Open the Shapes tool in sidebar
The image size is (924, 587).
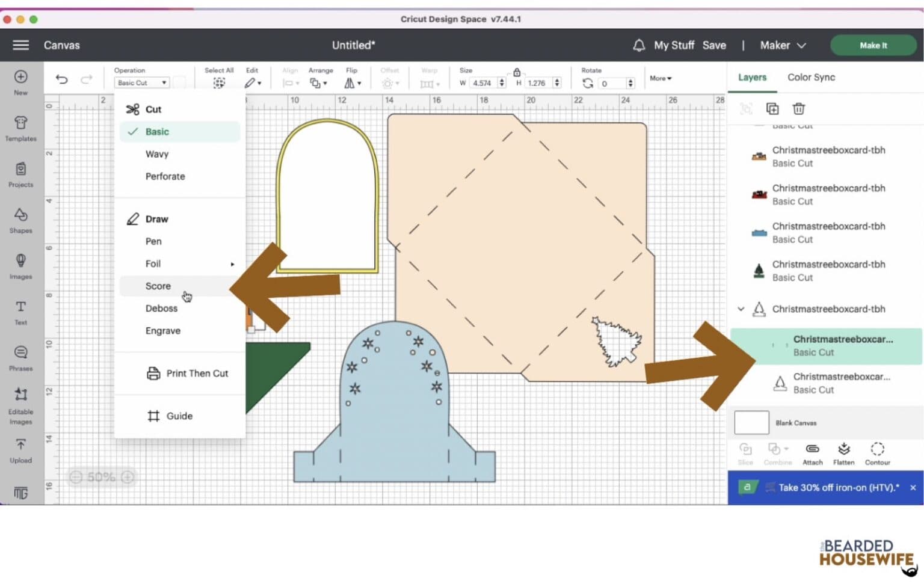pos(20,220)
